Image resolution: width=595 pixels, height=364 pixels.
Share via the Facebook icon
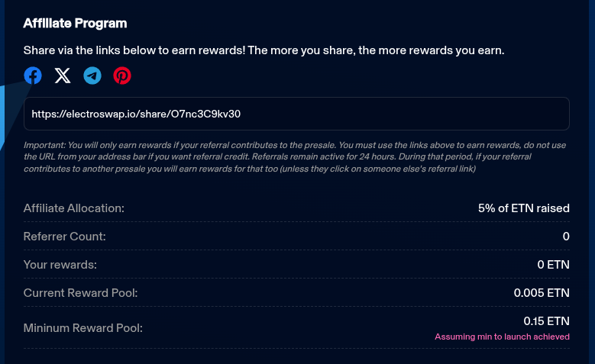(33, 76)
